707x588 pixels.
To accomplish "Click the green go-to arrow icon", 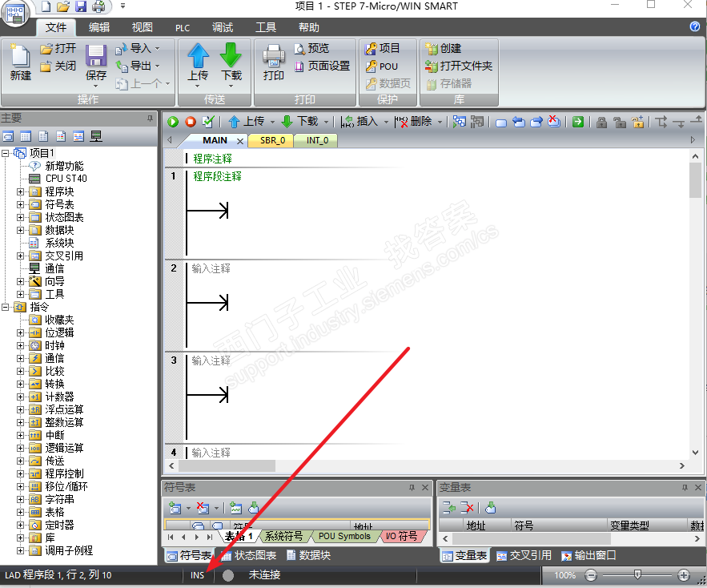I will pos(578,122).
